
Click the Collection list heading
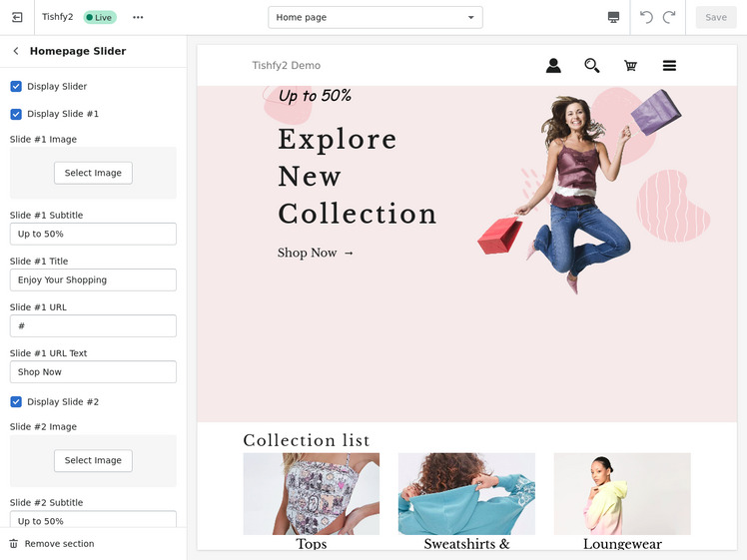point(307,440)
